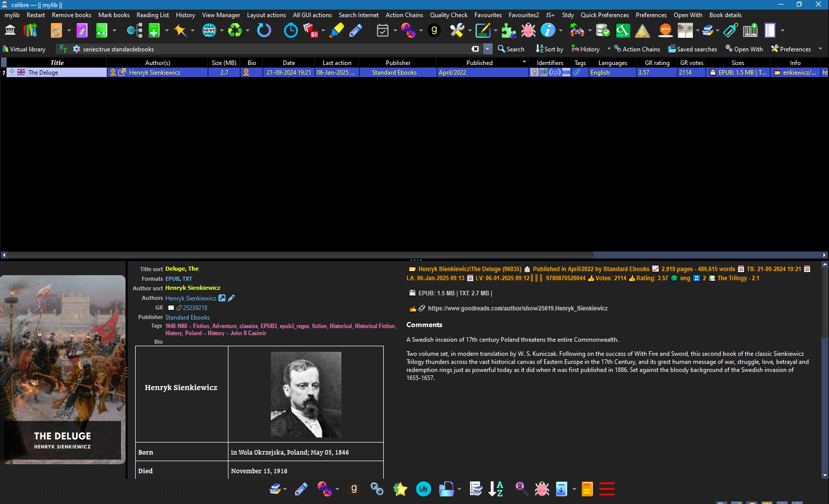Click Henryk Sienkiewicz author portrait photo
This screenshot has height=504, width=829.
[x=306, y=394]
